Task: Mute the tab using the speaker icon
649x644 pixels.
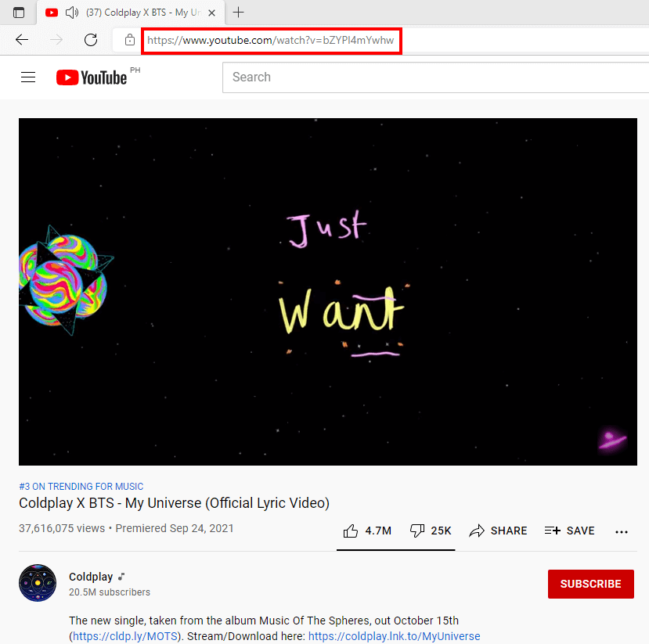Action: coord(72,13)
